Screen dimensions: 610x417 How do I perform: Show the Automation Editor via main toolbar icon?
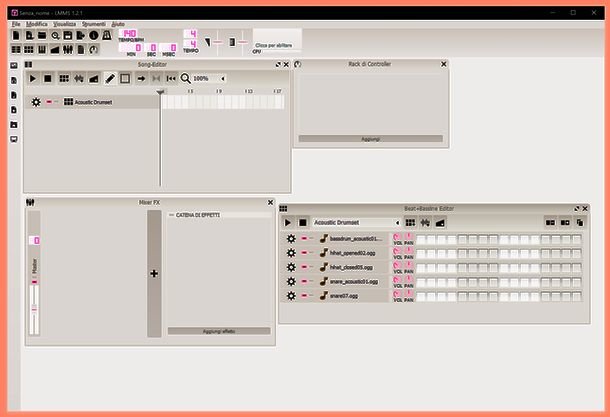click(x=55, y=49)
